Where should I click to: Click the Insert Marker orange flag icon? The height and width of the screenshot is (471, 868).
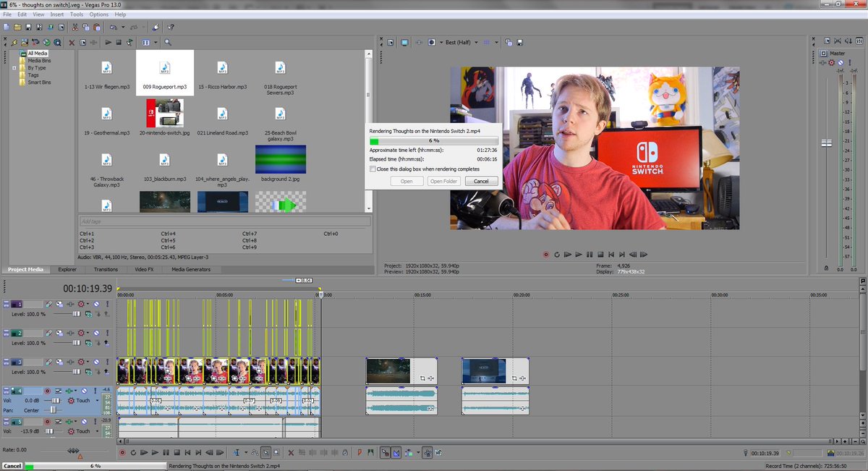359,453
